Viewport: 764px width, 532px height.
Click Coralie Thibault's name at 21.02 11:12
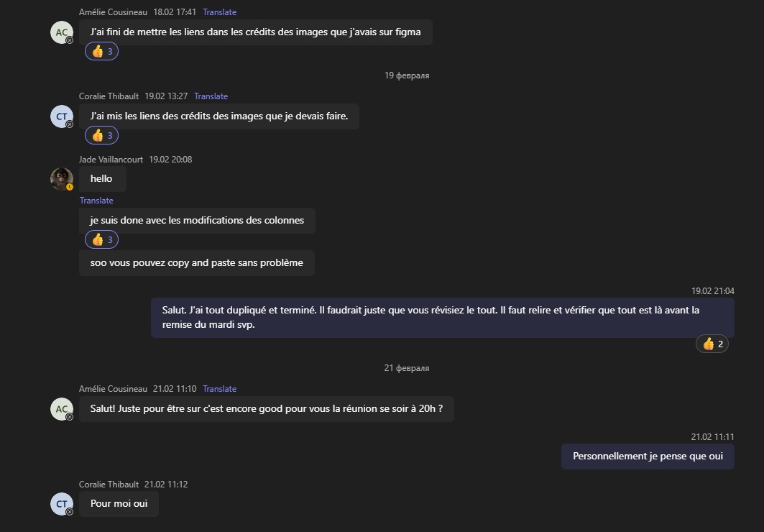point(109,485)
